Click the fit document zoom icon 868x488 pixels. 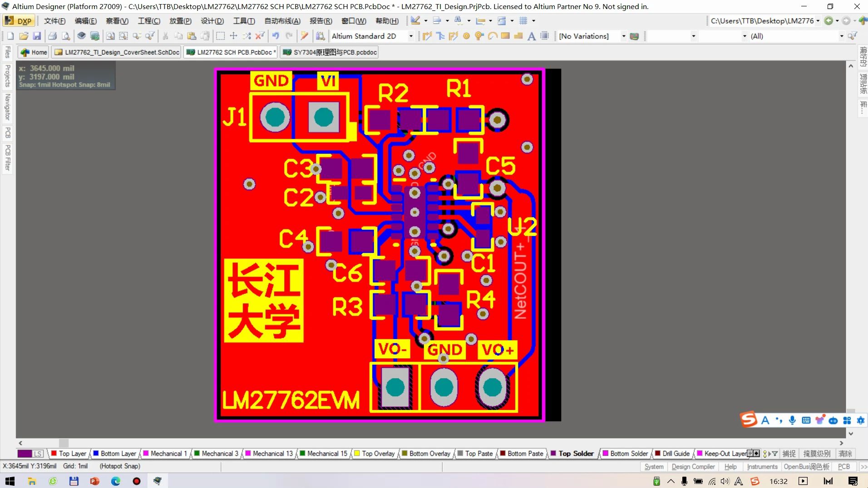[x=110, y=36]
